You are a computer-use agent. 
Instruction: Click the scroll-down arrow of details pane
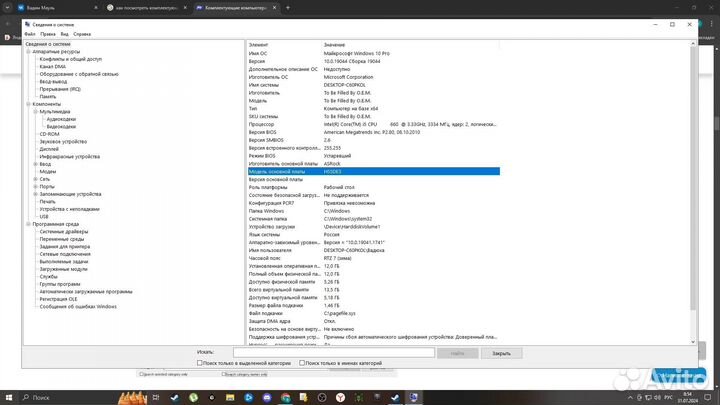[693, 342]
